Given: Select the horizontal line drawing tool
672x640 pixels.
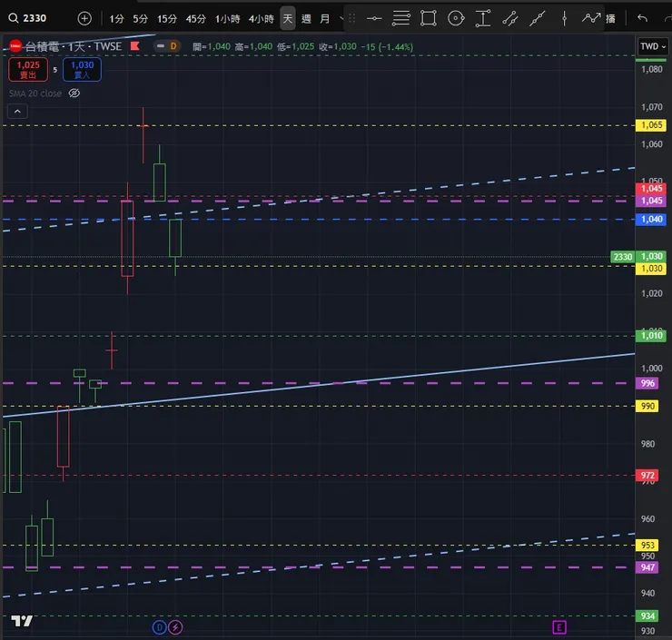Looking at the screenshot, I should [374, 18].
